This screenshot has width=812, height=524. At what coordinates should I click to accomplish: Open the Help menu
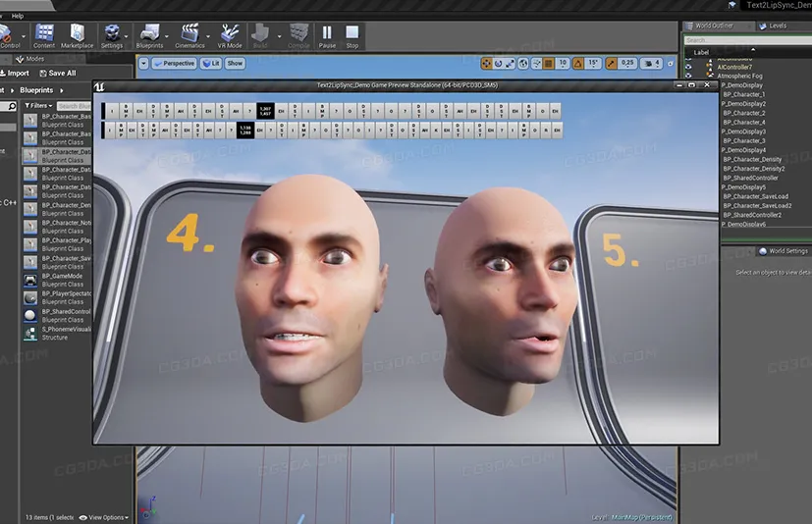coord(18,16)
